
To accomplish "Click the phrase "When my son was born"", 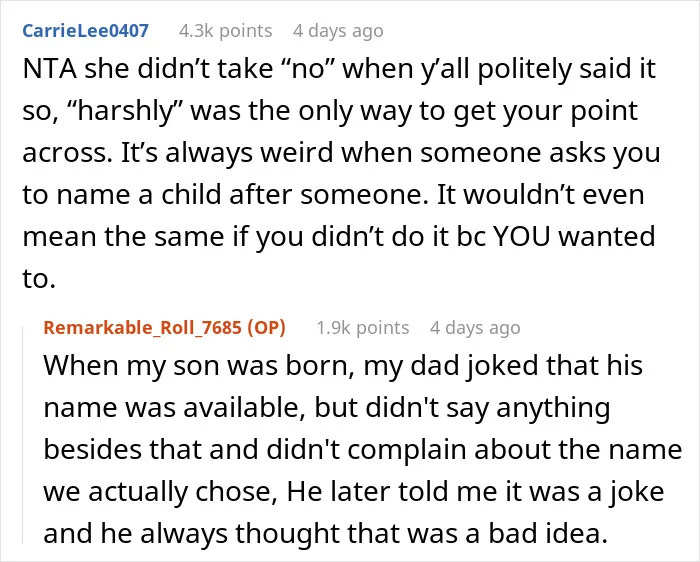I will point(199,366).
